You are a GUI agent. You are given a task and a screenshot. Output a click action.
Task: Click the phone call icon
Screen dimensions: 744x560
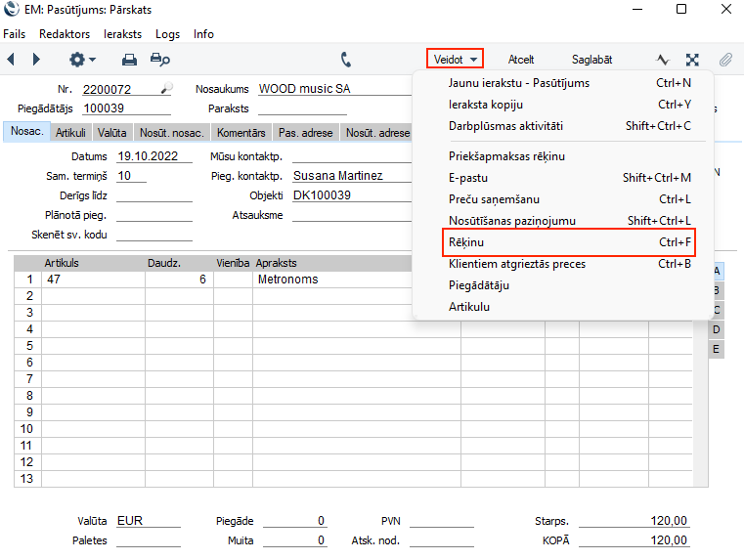346,60
